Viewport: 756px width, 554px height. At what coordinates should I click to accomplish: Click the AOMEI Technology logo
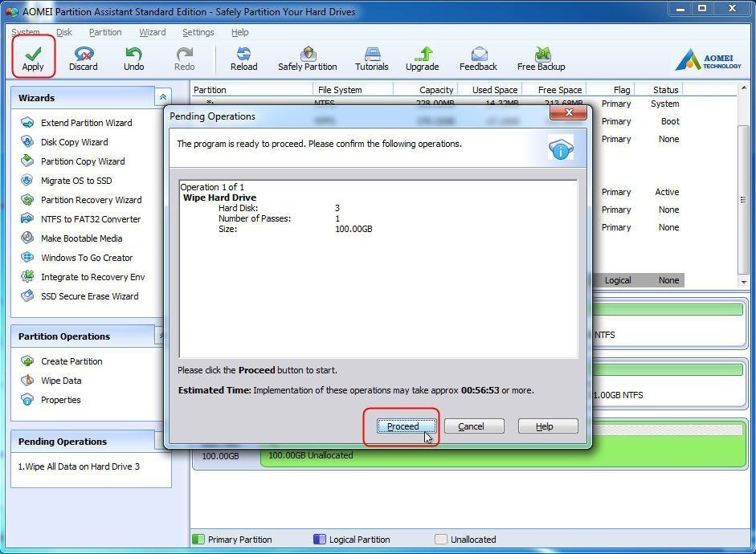pyautogui.click(x=708, y=59)
